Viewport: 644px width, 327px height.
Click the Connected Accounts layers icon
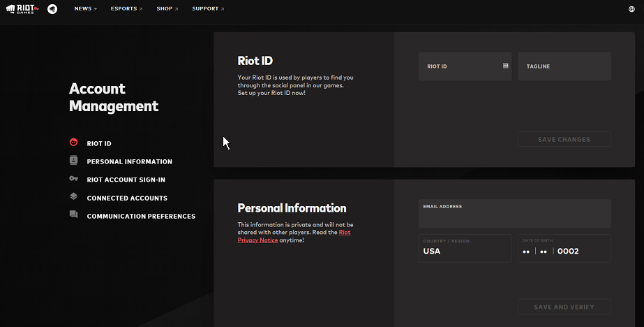(x=73, y=196)
